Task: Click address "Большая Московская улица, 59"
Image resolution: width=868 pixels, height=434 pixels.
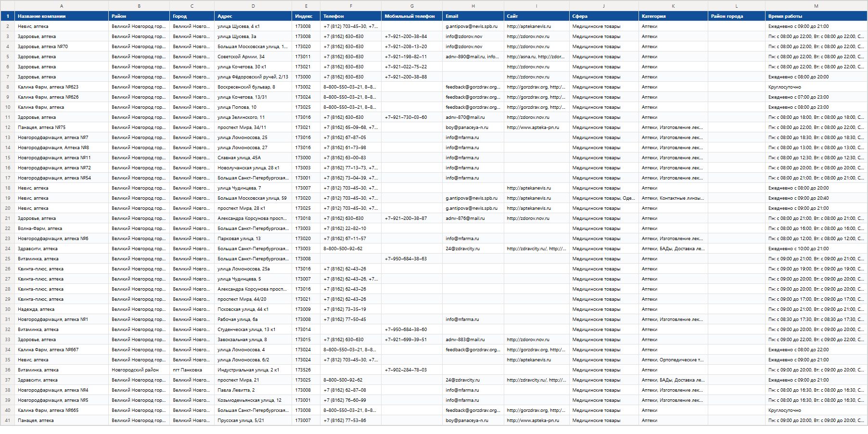Action: [x=253, y=198]
